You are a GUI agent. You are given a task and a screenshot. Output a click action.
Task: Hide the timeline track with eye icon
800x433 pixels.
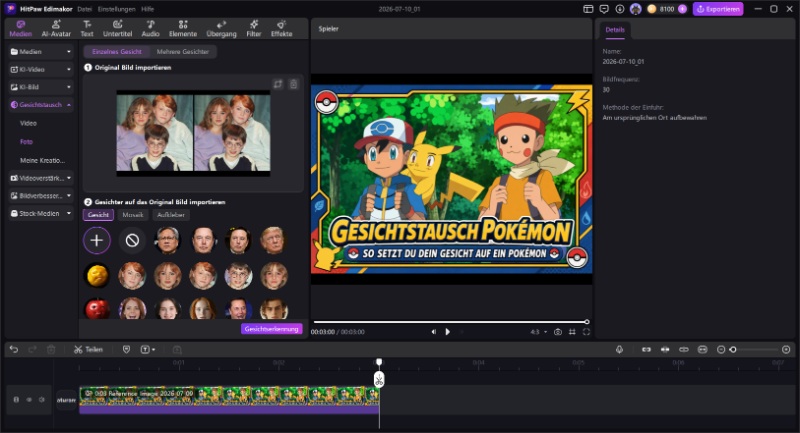click(x=29, y=400)
